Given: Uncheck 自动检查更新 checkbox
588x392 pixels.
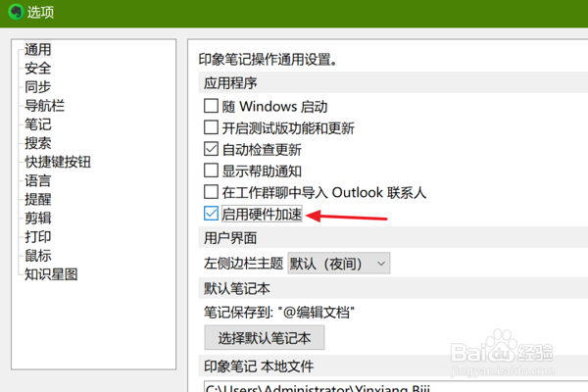Looking at the screenshot, I should [211, 149].
